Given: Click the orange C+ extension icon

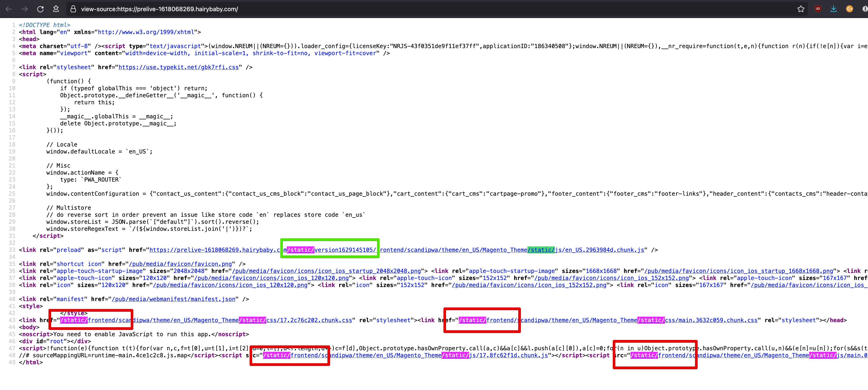Looking at the screenshot, I should click(849, 9).
